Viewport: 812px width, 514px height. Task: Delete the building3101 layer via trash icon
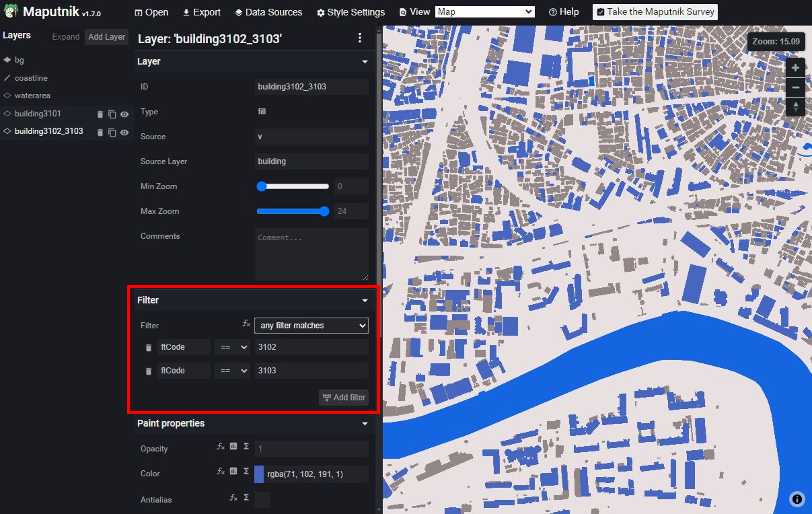[100, 114]
